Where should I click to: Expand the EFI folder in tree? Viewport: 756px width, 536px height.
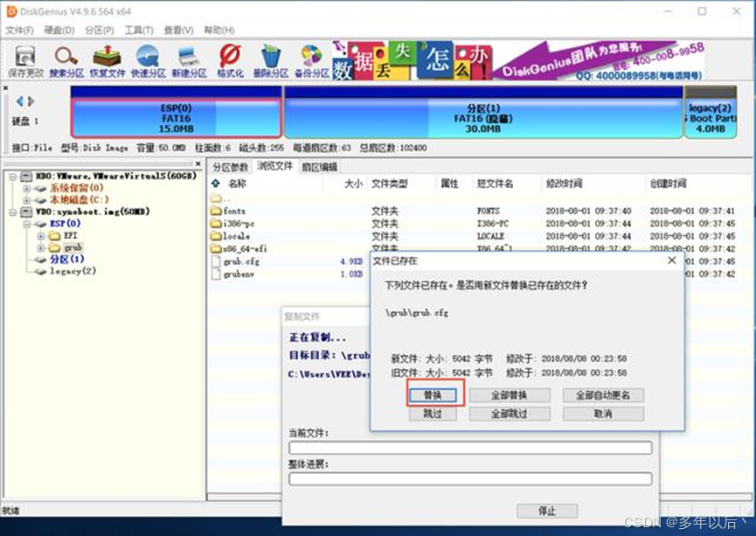coord(41,236)
